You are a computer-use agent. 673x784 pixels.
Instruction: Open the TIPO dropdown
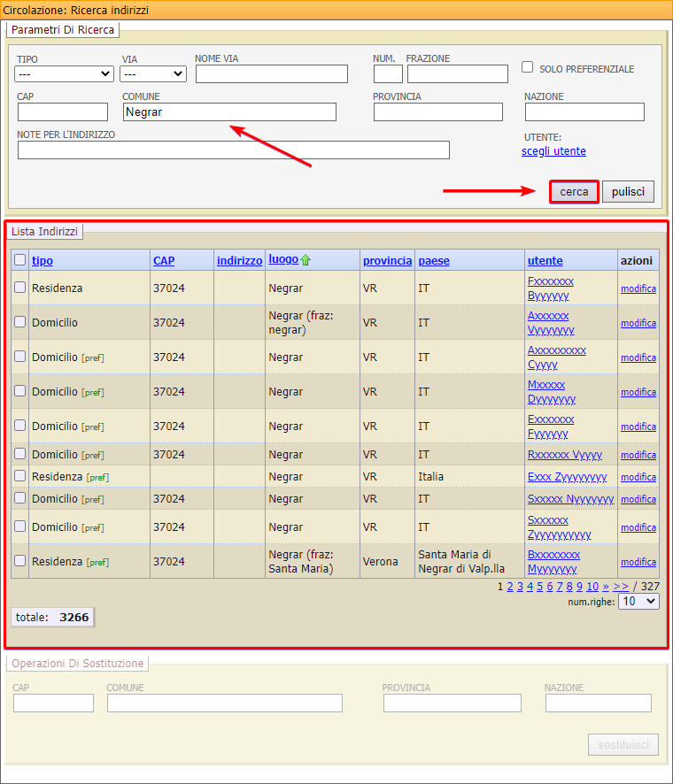[x=65, y=73]
